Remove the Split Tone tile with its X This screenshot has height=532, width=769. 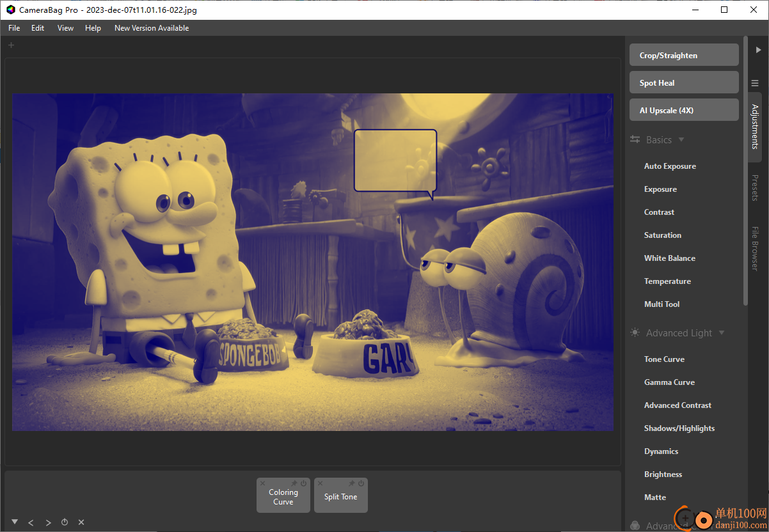[x=320, y=483]
